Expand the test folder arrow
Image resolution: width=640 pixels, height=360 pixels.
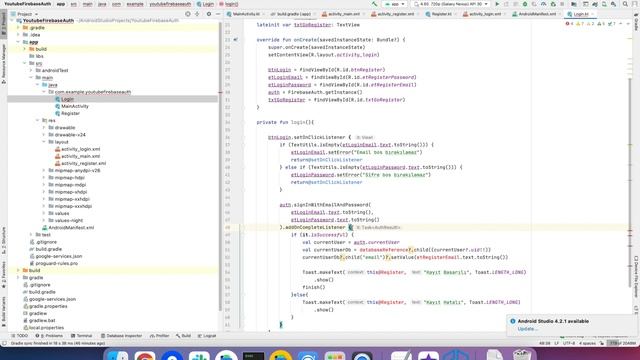click(31, 235)
